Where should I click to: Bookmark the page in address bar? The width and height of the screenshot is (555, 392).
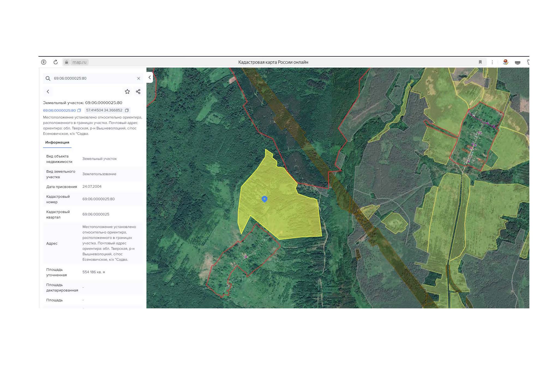coord(480,62)
